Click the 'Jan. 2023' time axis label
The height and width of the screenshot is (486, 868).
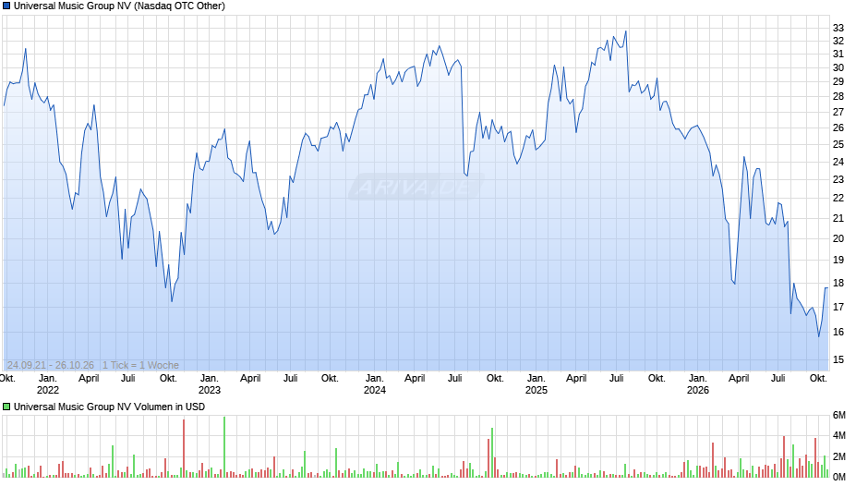click(x=210, y=384)
